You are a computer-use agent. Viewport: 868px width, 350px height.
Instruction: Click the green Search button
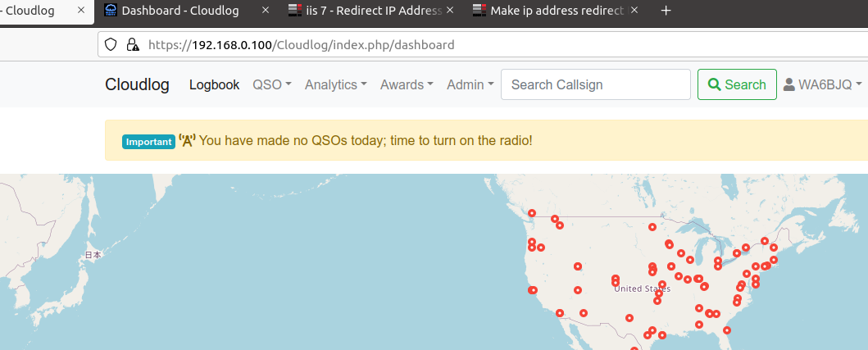(737, 84)
